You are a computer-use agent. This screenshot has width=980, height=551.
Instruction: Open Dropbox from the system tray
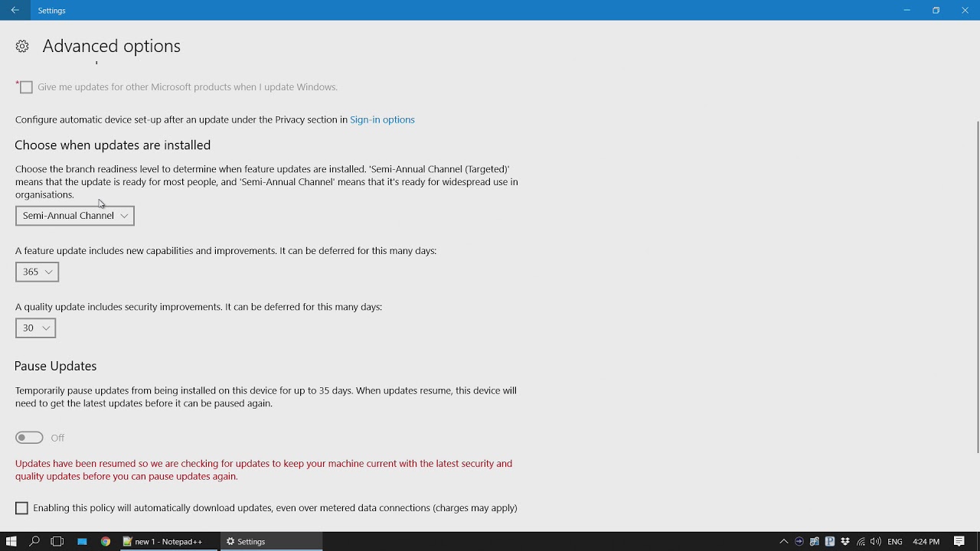coord(845,541)
